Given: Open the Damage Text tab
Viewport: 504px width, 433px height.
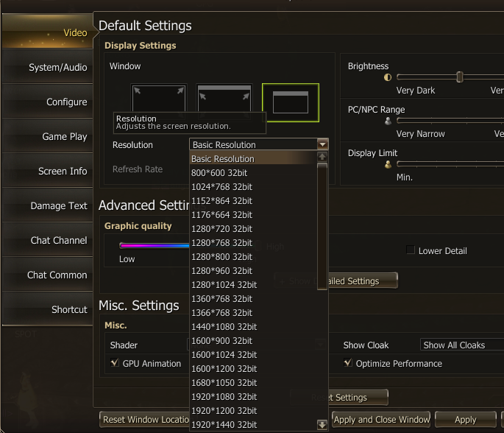Looking at the screenshot, I should tap(48, 205).
